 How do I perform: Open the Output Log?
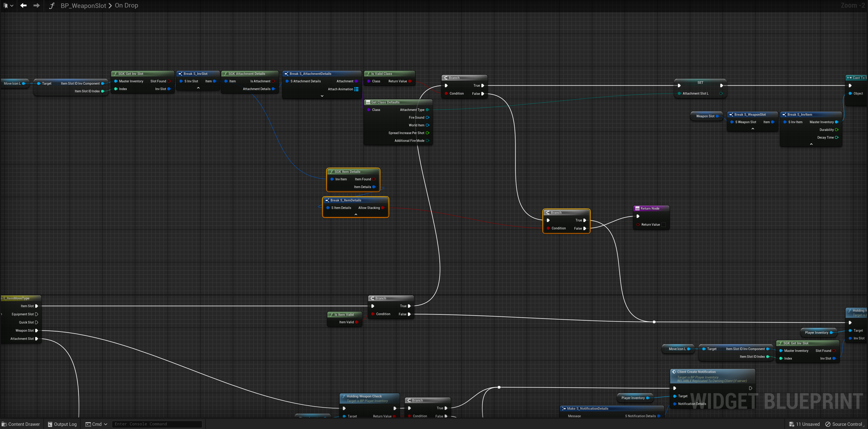62,424
